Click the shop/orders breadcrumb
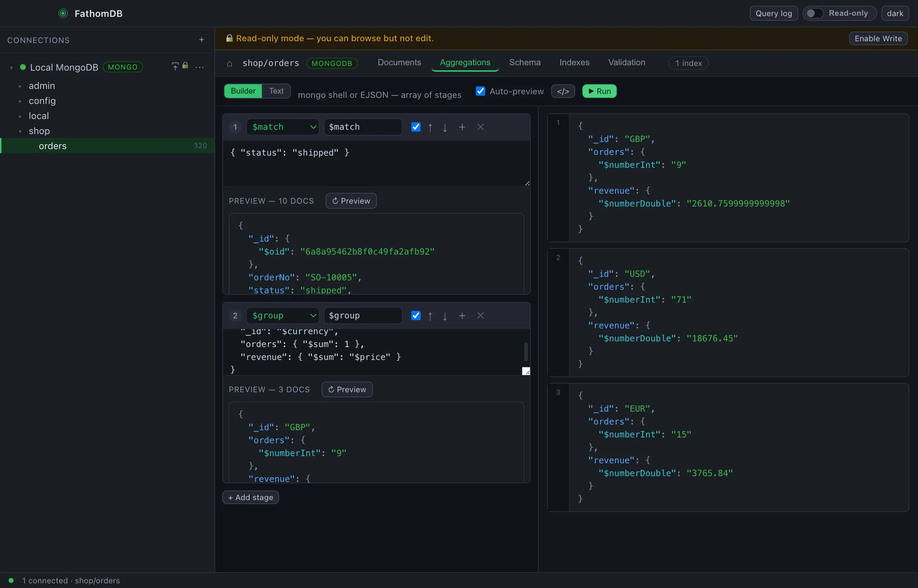This screenshot has width=918, height=588. (271, 63)
